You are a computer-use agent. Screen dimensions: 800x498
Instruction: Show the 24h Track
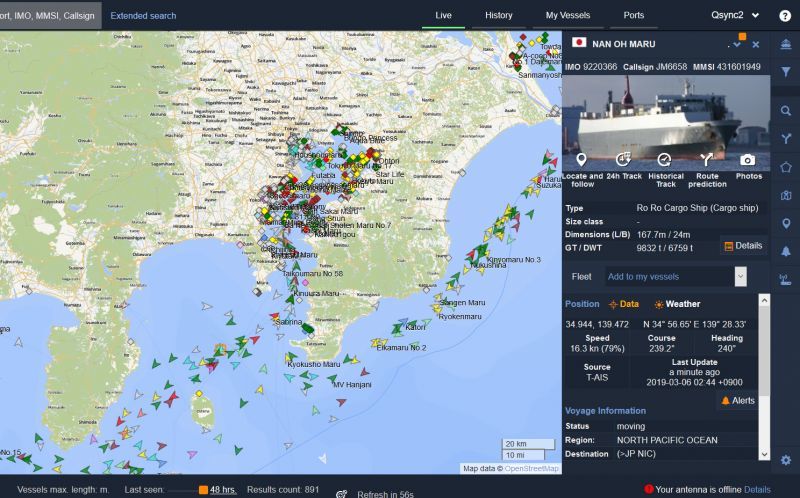(624, 160)
